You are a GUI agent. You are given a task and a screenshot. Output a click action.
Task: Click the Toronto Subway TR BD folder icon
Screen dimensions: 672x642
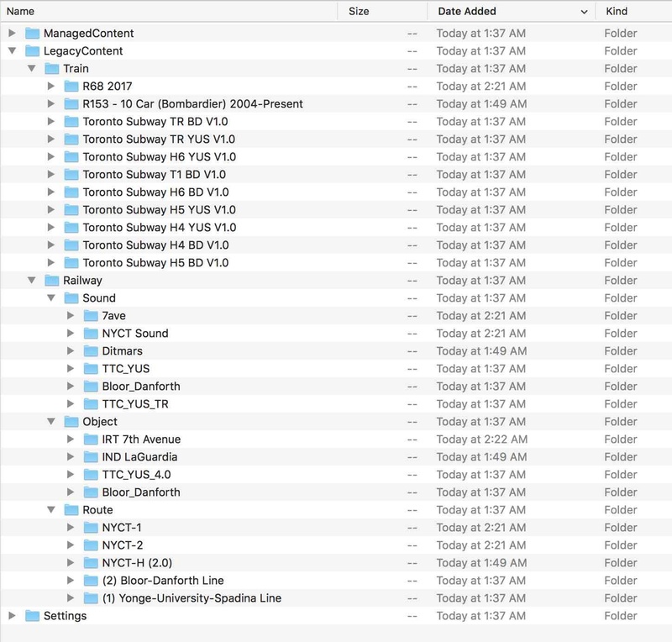pyautogui.click(x=71, y=121)
